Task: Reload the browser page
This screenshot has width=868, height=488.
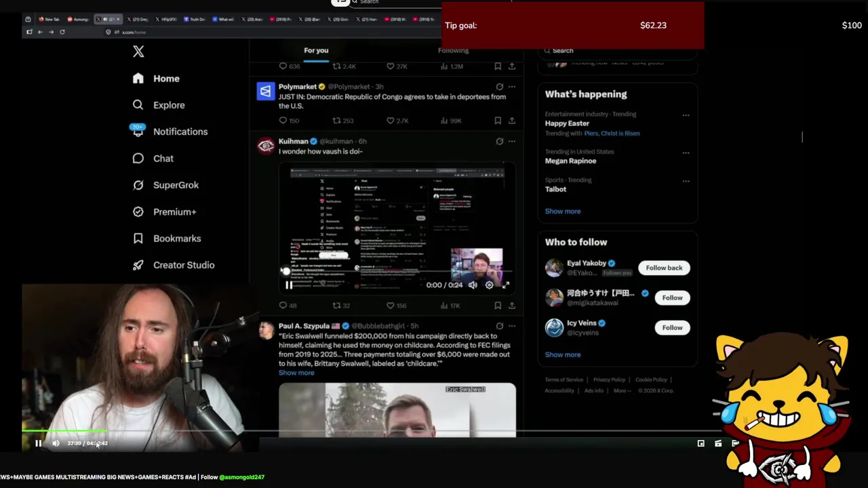Action: point(62,32)
